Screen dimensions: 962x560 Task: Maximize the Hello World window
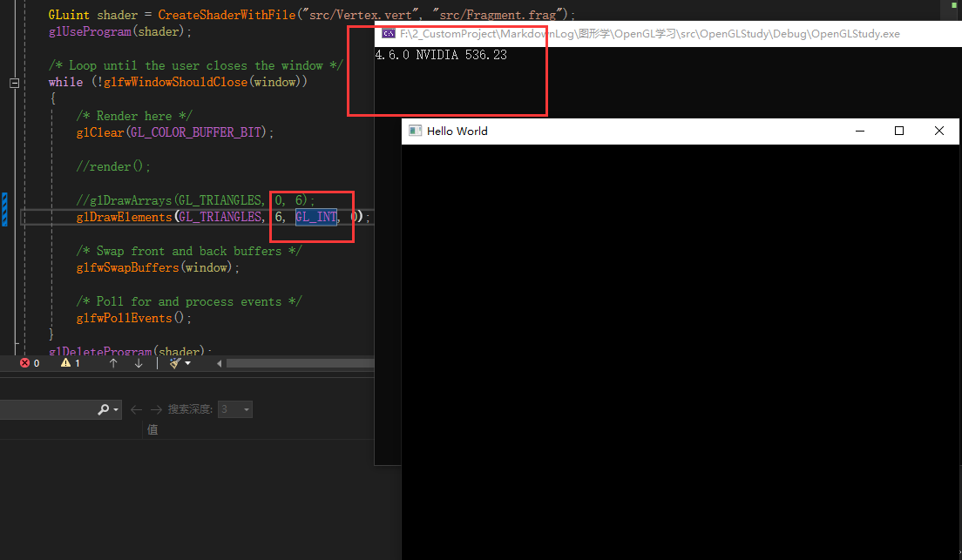tap(899, 132)
